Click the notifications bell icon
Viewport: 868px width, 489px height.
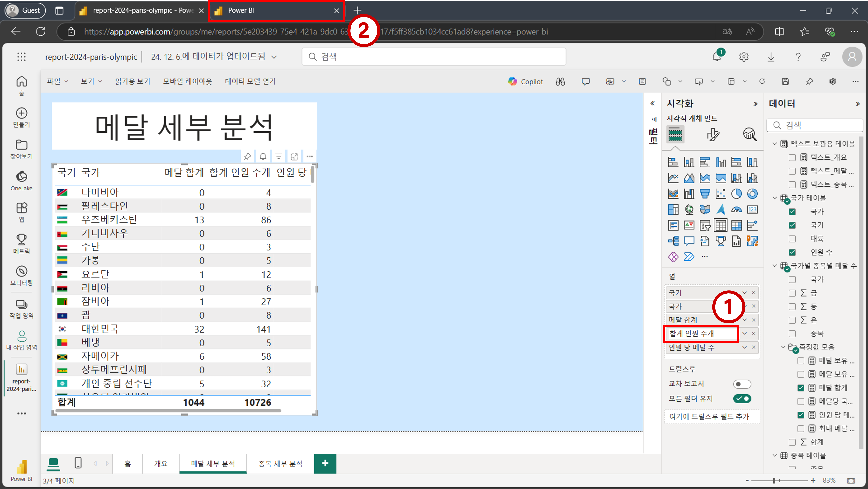[x=717, y=57]
